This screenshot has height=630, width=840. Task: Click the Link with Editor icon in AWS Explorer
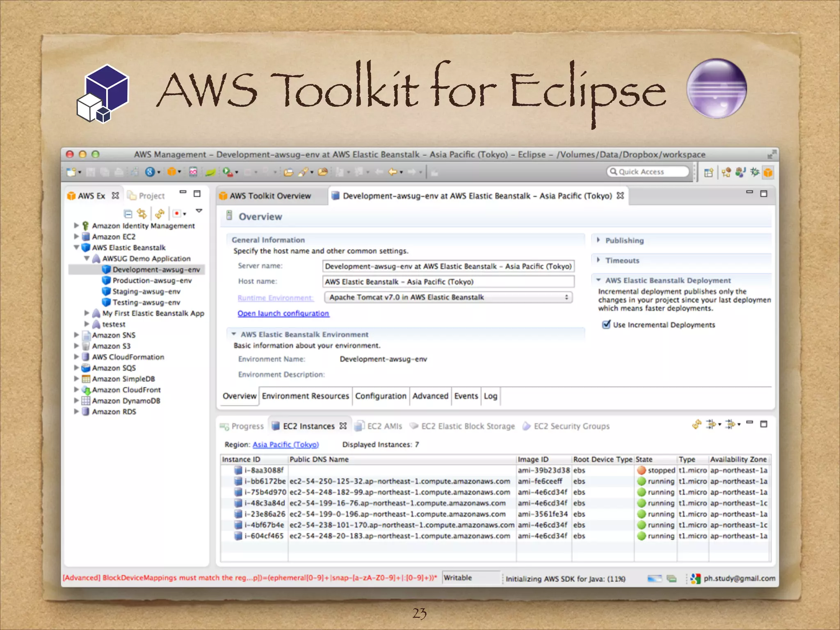[142, 213]
